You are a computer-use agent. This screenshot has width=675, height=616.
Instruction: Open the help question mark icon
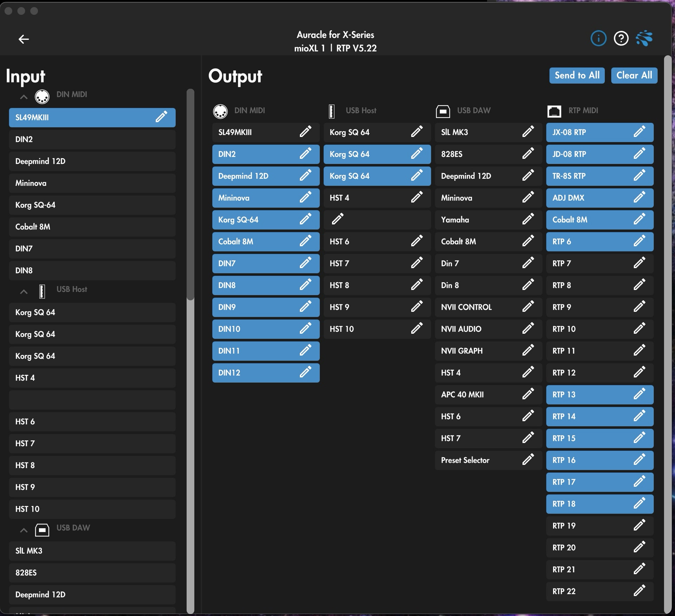click(x=621, y=38)
